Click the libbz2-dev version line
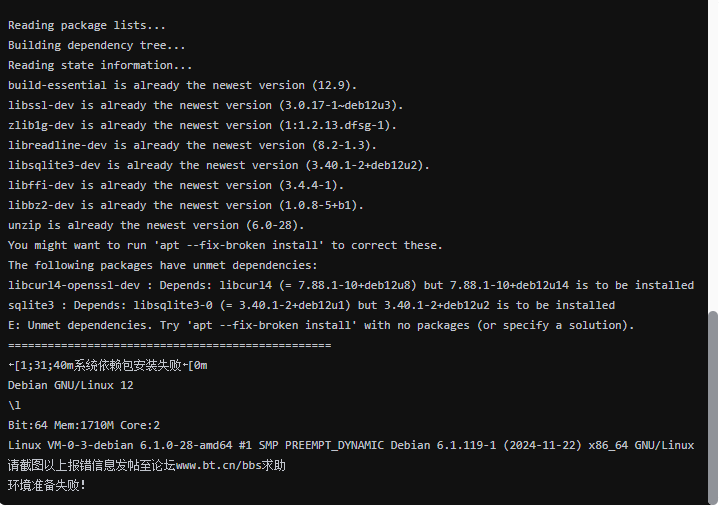719x506 pixels. pos(186,205)
